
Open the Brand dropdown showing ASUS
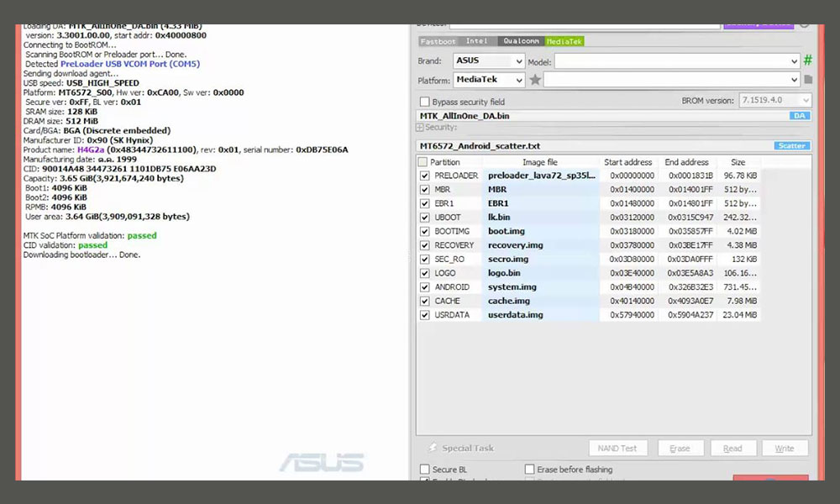point(489,60)
